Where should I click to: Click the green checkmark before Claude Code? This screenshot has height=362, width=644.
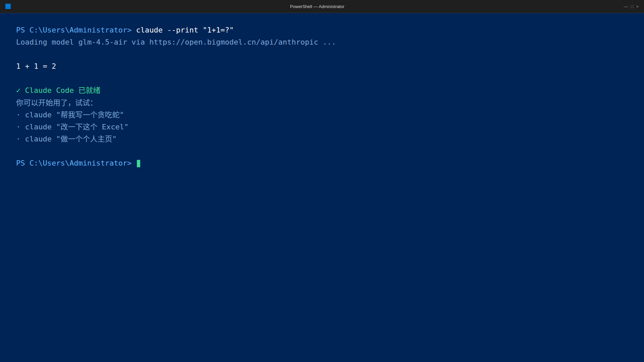click(18, 90)
